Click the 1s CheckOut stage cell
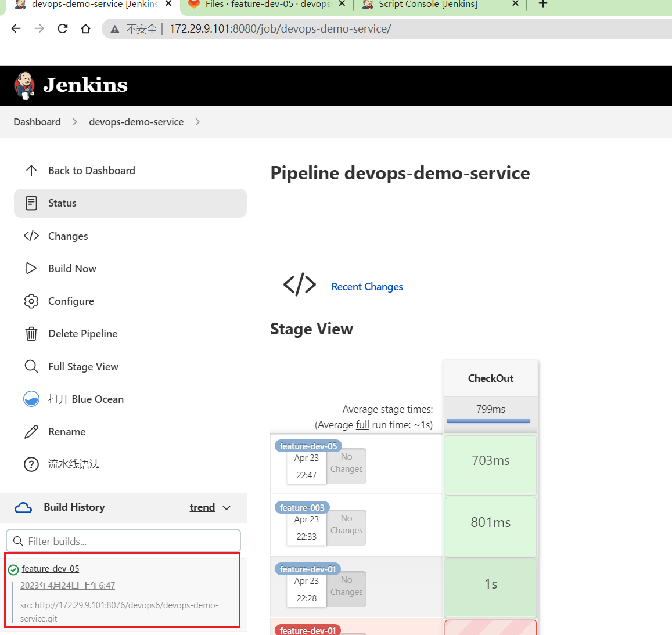Image resolution: width=672 pixels, height=635 pixels. coord(491,589)
